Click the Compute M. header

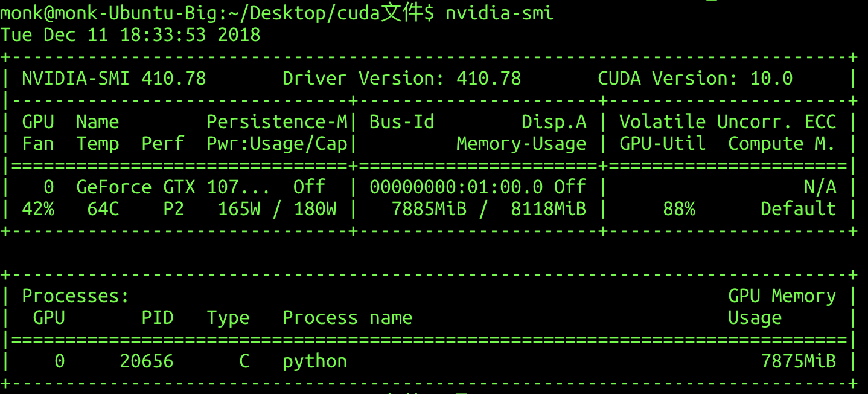click(782, 144)
